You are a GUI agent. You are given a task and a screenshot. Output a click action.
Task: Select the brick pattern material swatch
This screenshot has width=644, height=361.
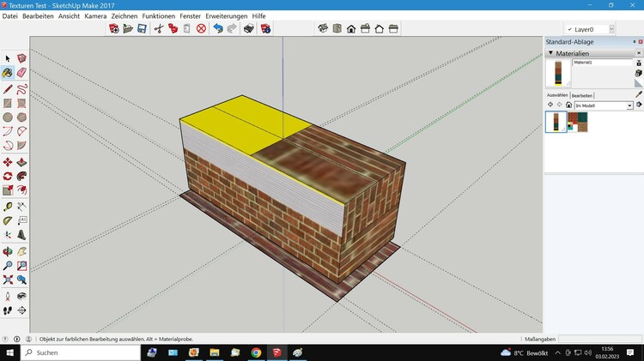tap(578, 123)
